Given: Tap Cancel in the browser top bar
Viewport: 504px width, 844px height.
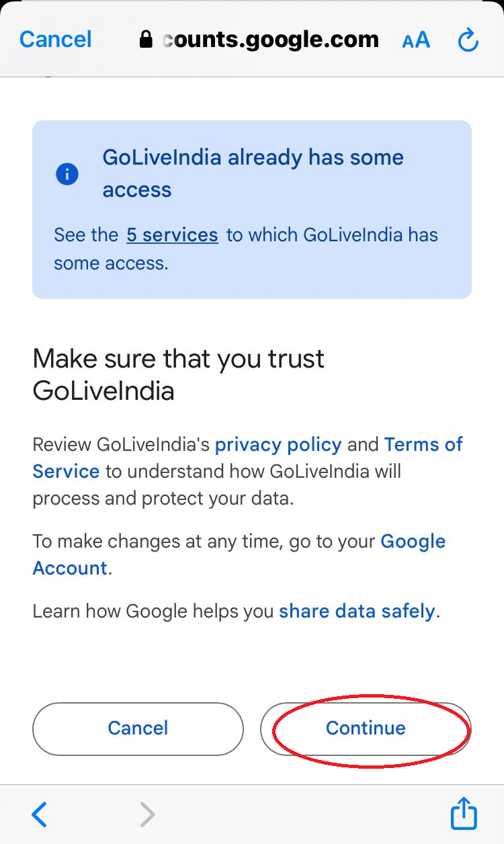Looking at the screenshot, I should coord(56,40).
